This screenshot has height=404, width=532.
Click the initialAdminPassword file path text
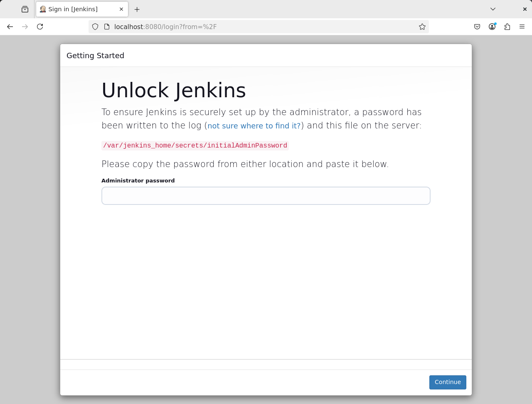195,145
